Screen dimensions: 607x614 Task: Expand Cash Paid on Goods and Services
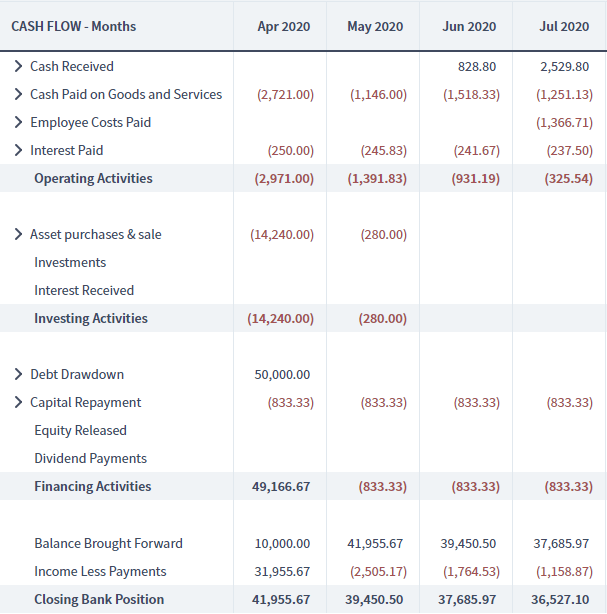(x=19, y=94)
